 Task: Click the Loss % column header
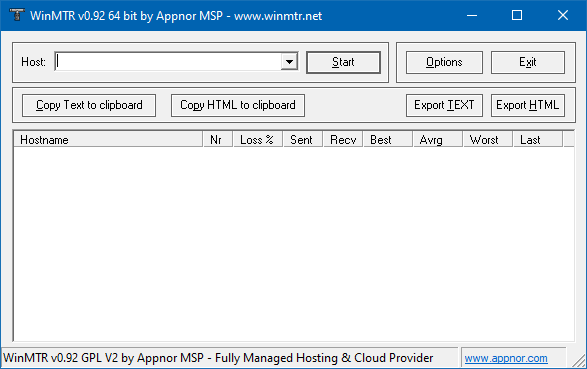pyautogui.click(x=258, y=140)
